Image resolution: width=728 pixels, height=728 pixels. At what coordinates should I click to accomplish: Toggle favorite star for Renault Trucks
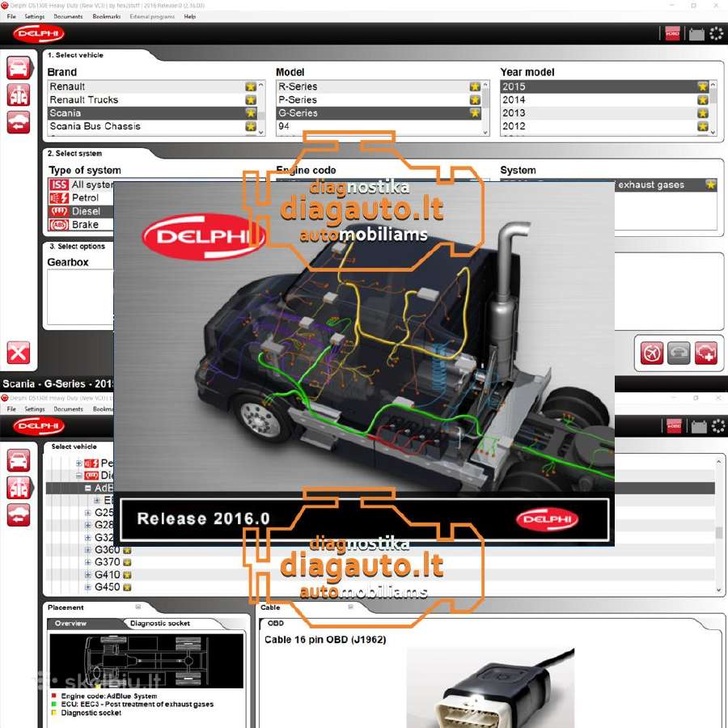click(x=251, y=99)
